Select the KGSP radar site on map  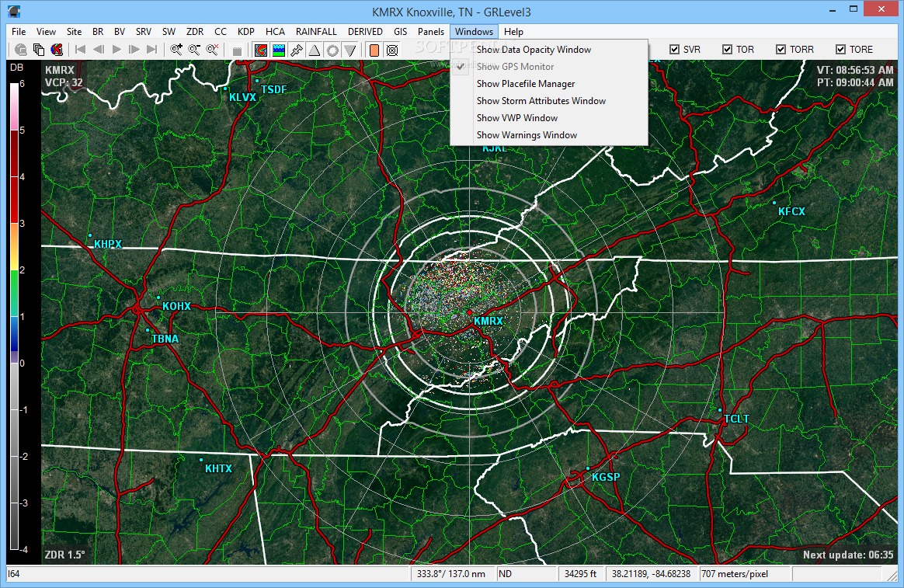pos(606,478)
